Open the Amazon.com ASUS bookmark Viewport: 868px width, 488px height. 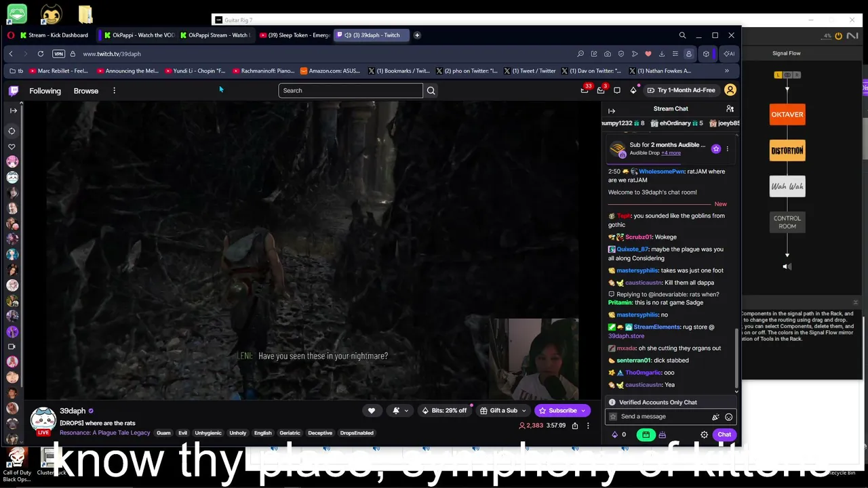[x=330, y=70]
